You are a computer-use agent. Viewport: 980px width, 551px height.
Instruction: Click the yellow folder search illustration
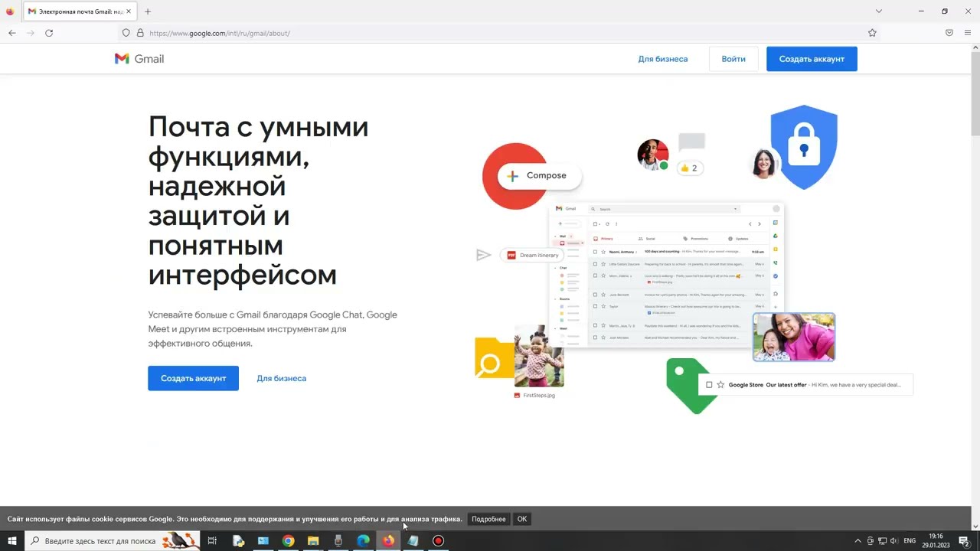[495, 358]
